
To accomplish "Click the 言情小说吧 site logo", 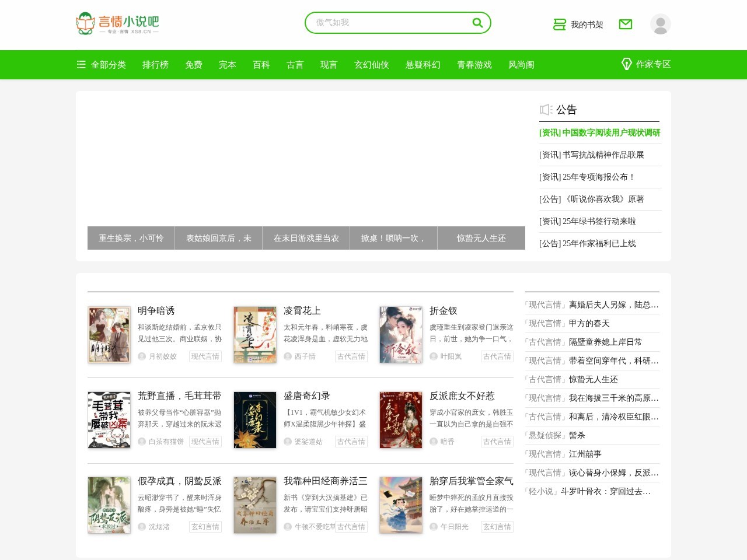I will 117,23.
